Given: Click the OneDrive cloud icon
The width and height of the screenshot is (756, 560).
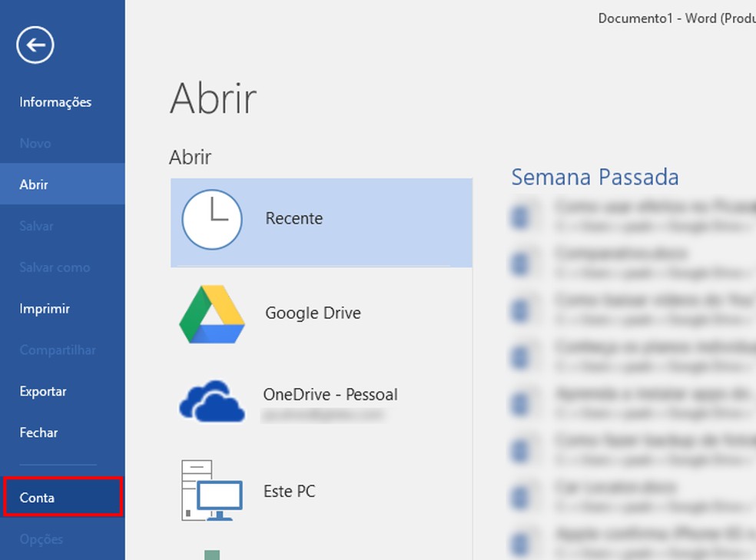Looking at the screenshot, I should pyautogui.click(x=211, y=402).
